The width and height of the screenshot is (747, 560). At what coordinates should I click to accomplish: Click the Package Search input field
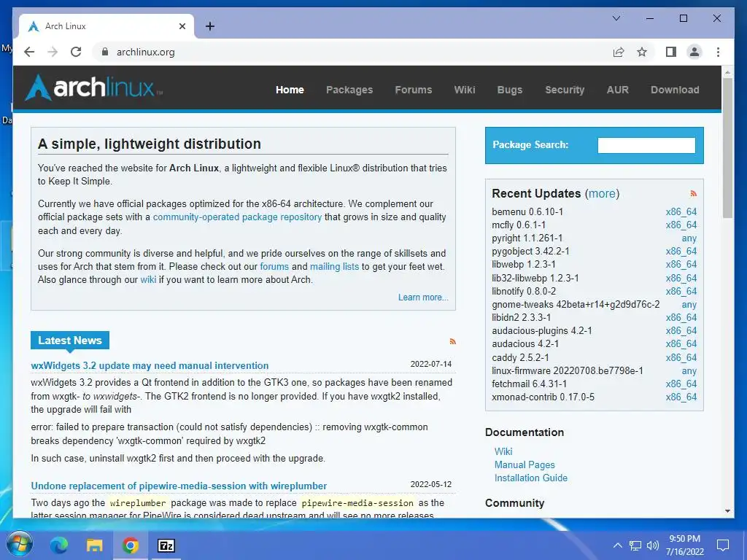tap(646, 145)
